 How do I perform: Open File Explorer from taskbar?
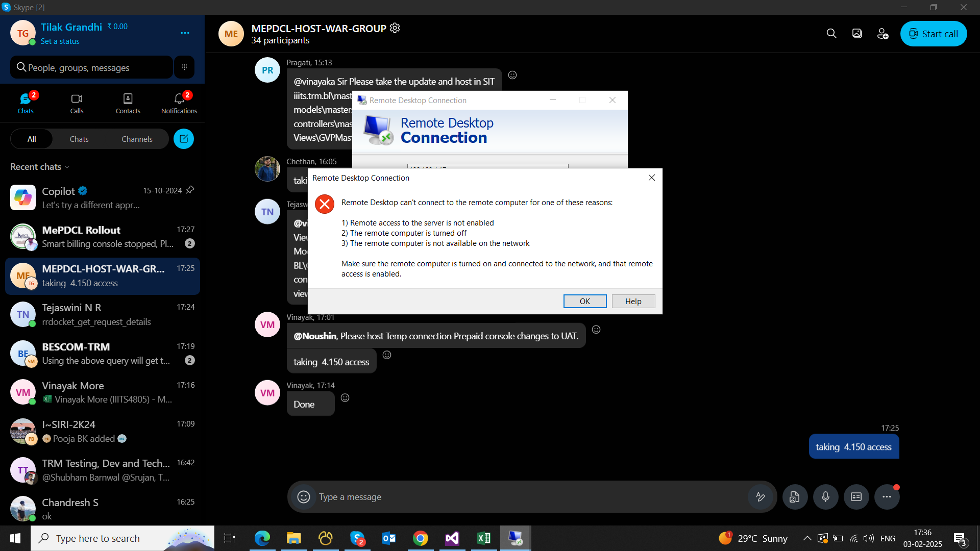(x=293, y=538)
